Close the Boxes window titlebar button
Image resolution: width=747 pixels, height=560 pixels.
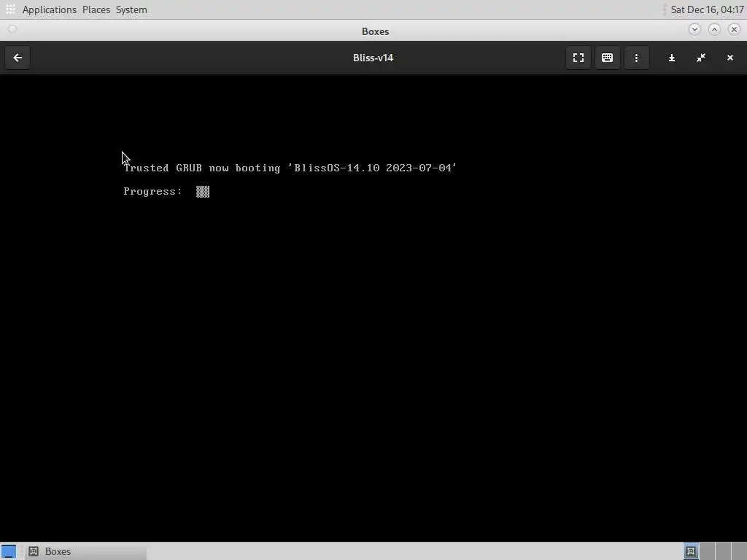(x=734, y=29)
